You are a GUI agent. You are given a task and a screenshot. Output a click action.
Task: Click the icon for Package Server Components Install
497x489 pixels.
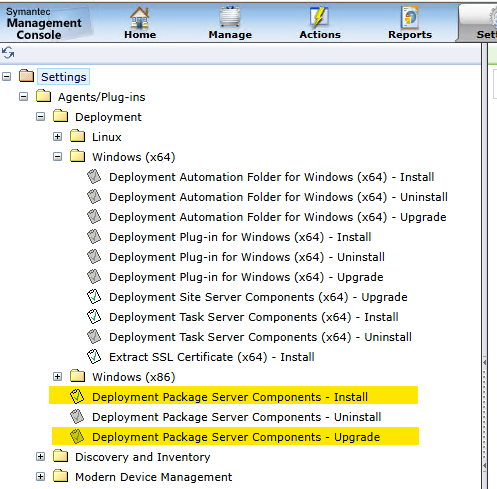(77, 397)
